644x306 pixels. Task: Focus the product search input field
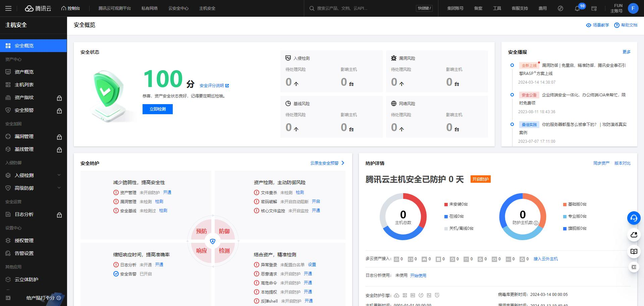(365, 8)
